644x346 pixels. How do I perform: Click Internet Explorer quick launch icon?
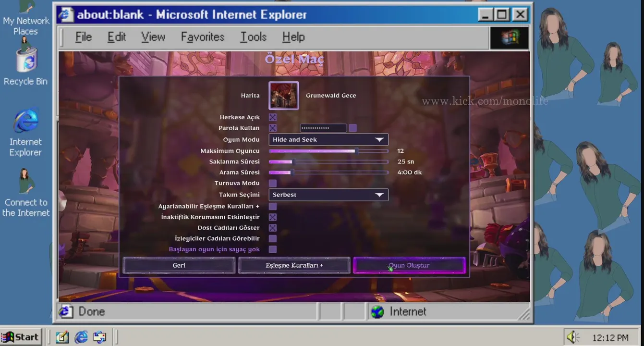pos(81,337)
